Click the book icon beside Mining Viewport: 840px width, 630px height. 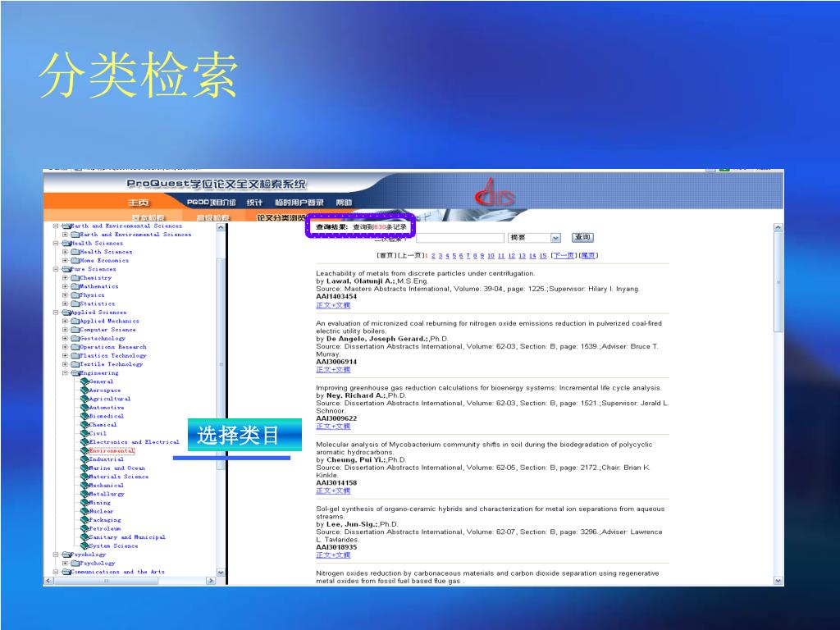click(84, 503)
